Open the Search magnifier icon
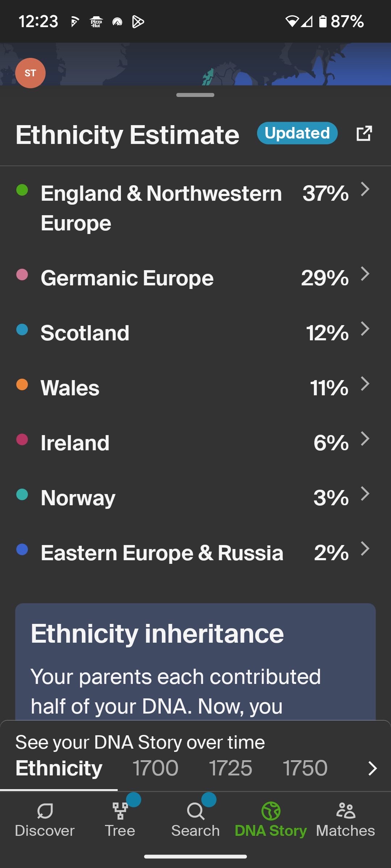The height and width of the screenshot is (868, 391). pyautogui.click(x=195, y=811)
